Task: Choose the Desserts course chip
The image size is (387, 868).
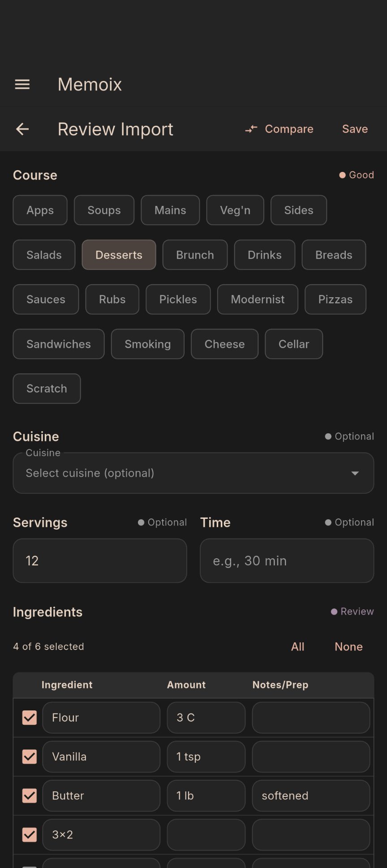Action: [119, 255]
